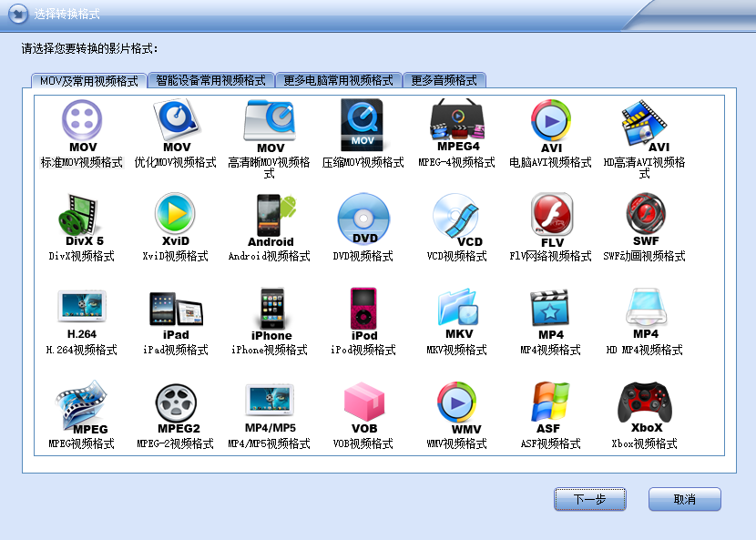Select the DivX 5 film reel icon
756x540 pixels.
point(82,219)
